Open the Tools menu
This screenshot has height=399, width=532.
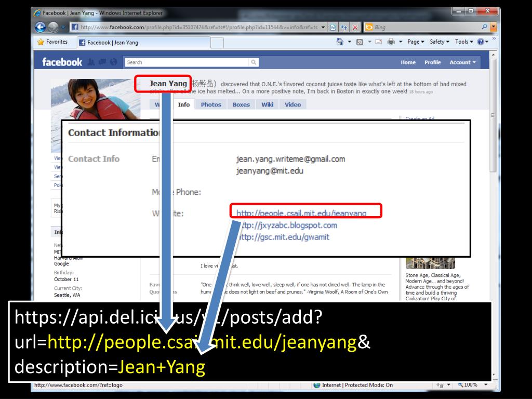click(x=464, y=42)
